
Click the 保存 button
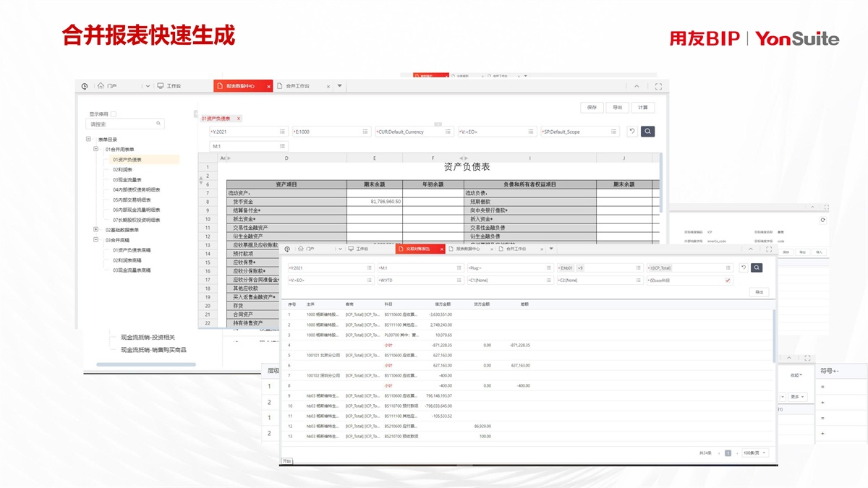coord(592,107)
